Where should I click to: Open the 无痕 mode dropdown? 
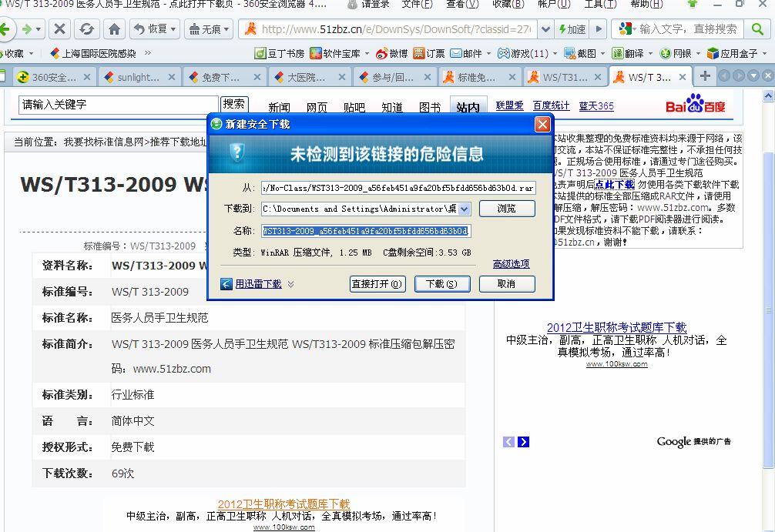[x=205, y=29]
